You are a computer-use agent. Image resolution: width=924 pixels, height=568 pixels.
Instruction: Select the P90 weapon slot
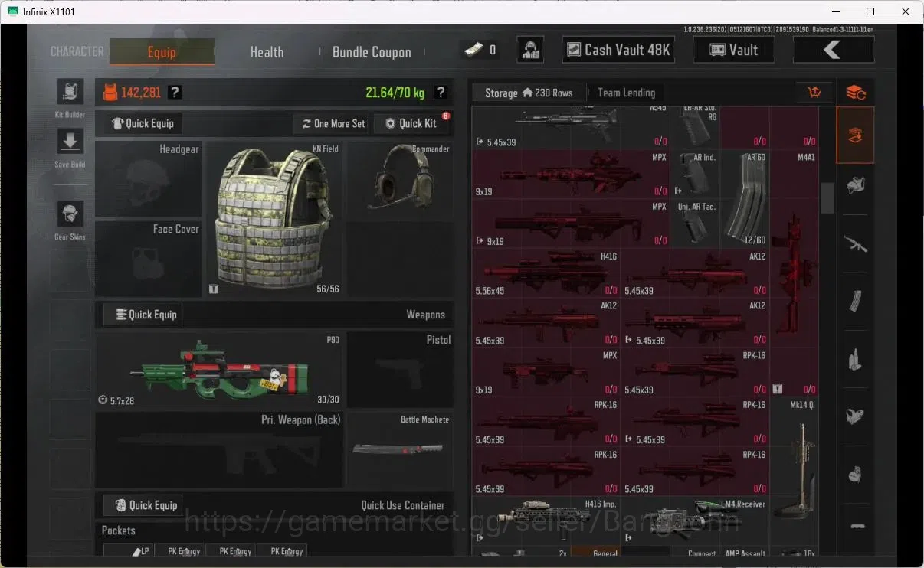220,370
